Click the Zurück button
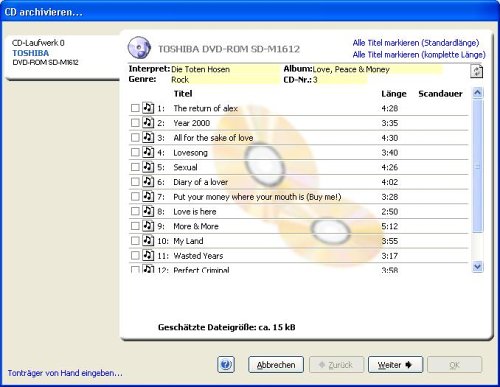500x387 pixels. (x=336, y=365)
